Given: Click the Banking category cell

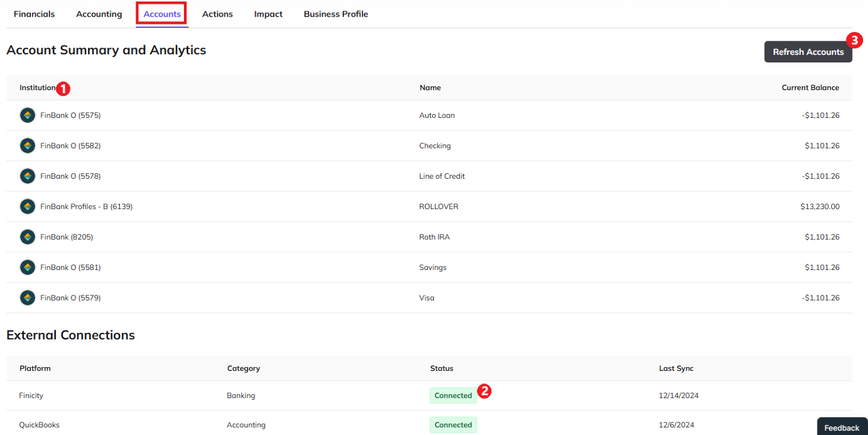Looking at the screenshot, I should click(241, 395).
